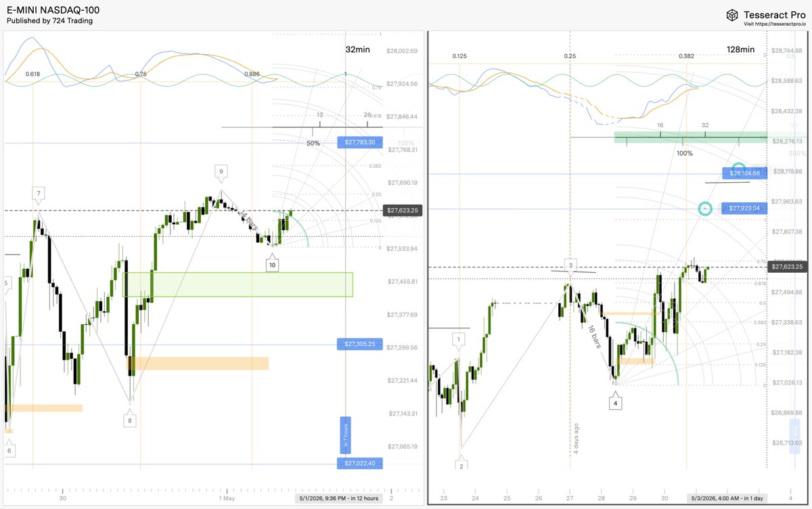812x509 pixels.
Task: Select the 128min timeframe label
Action: tap(741, 49)
